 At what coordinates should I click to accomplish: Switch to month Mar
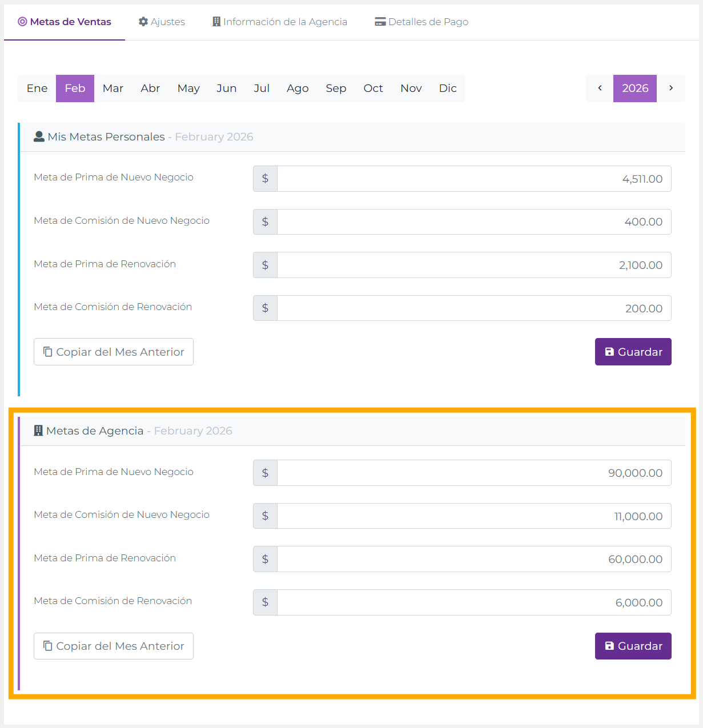113,88
